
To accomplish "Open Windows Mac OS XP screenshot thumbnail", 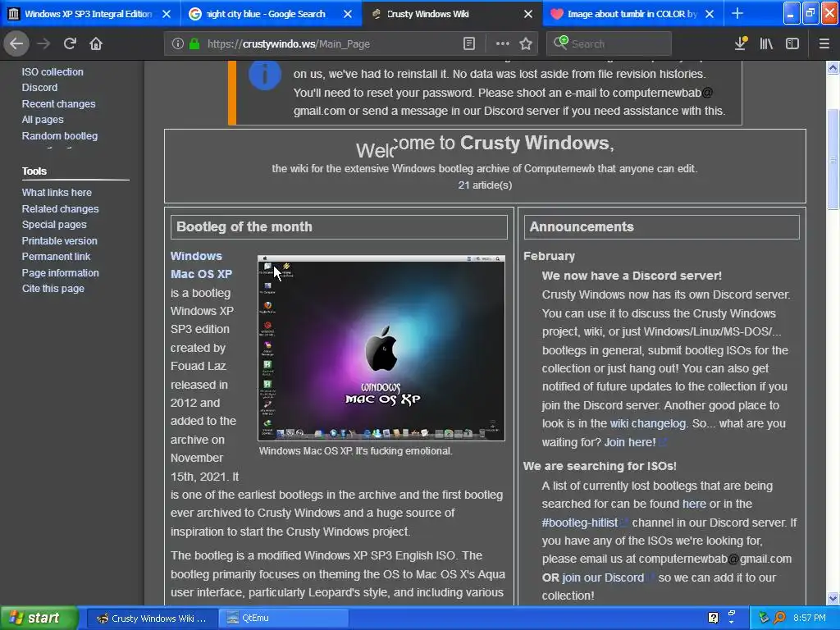I will (381, 348).
